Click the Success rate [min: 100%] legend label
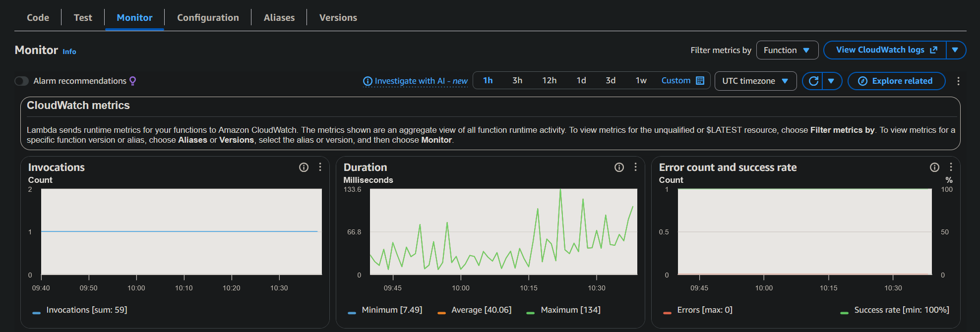 point(902,310)
